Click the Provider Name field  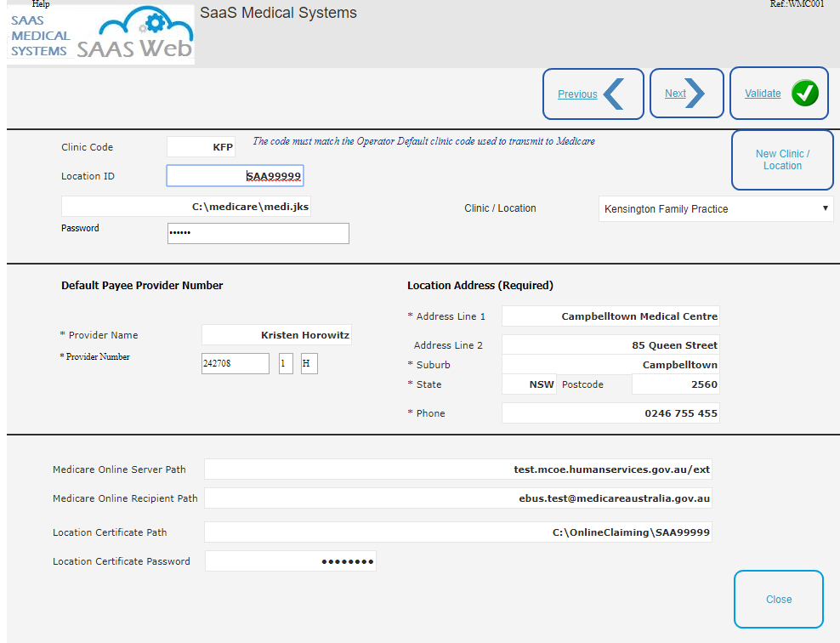[x=276, y=335]
